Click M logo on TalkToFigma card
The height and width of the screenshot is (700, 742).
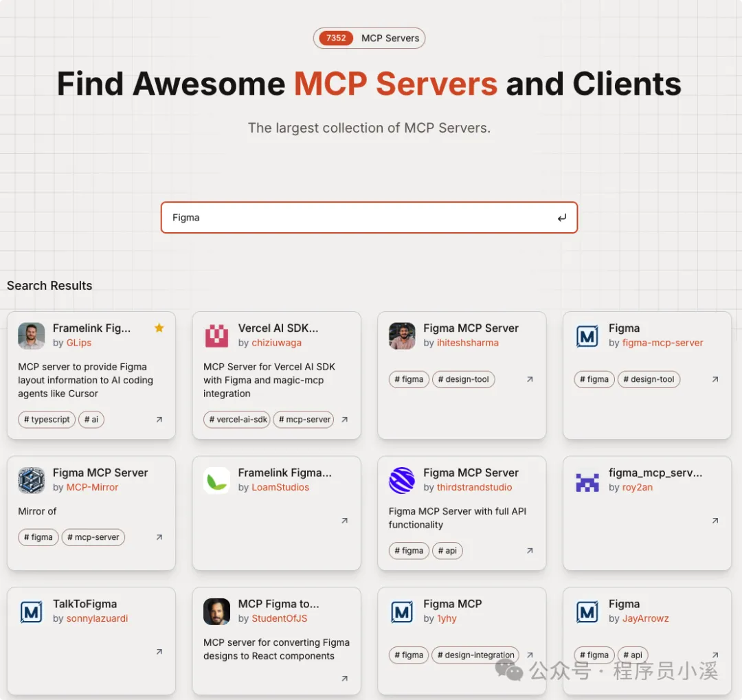click(x=31, y=612)
